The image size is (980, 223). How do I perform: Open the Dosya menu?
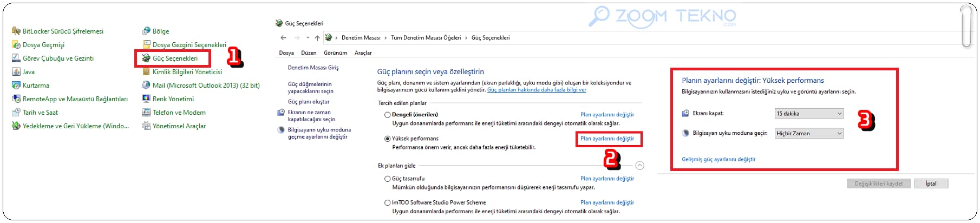(x=286, y=53)
